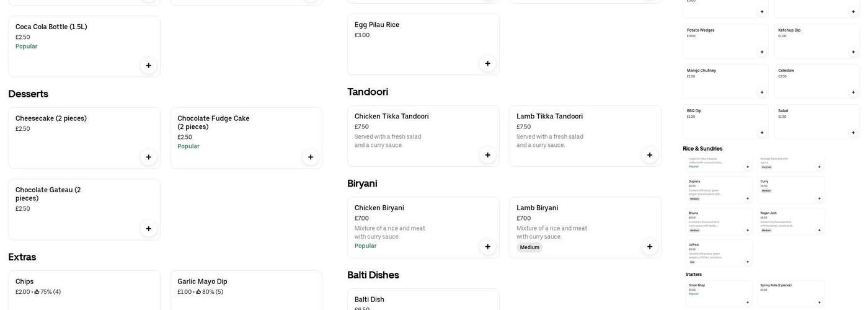
Task: Add Mango Chutney with plus icon
Action: (762, 92)
